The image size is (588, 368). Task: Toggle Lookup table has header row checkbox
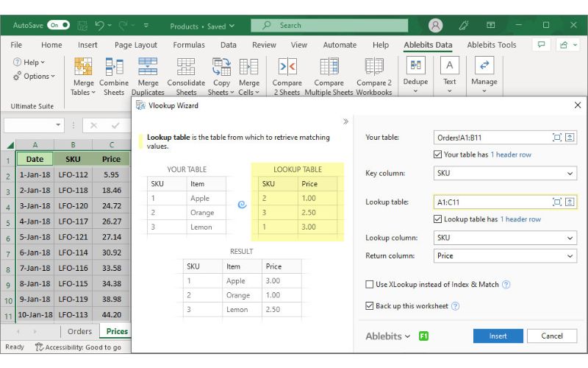pos(437,219)
